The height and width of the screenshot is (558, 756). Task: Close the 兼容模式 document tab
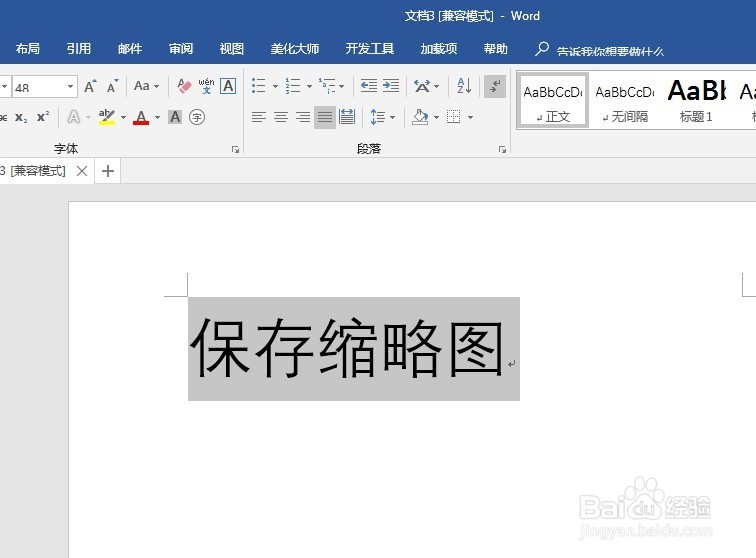(x=82, y=171)
